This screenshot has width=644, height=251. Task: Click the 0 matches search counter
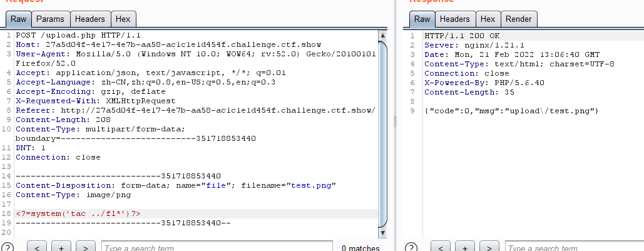[x=360, y=248]
